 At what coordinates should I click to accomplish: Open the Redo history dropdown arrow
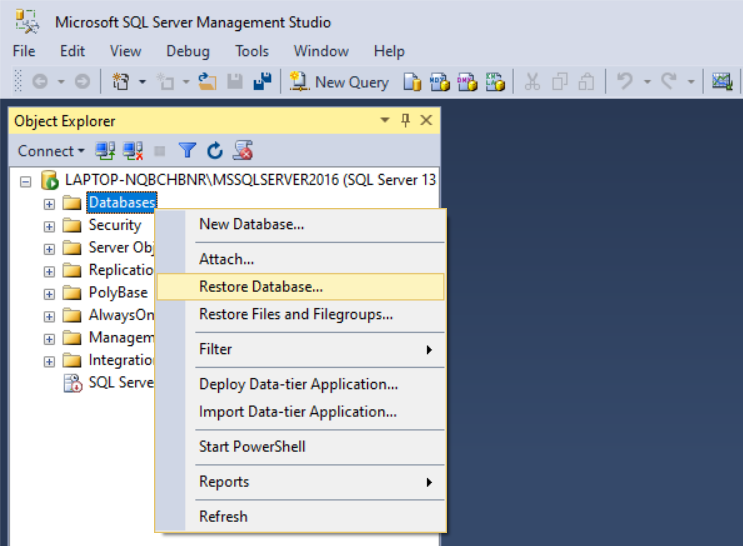coord(691,82)
